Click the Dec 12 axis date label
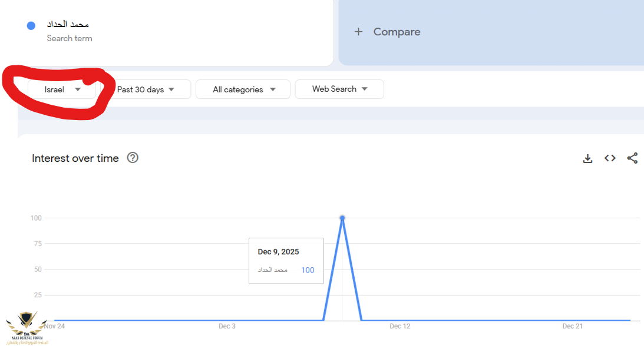This screenshot has width=644, height=346. click(399, 326)
